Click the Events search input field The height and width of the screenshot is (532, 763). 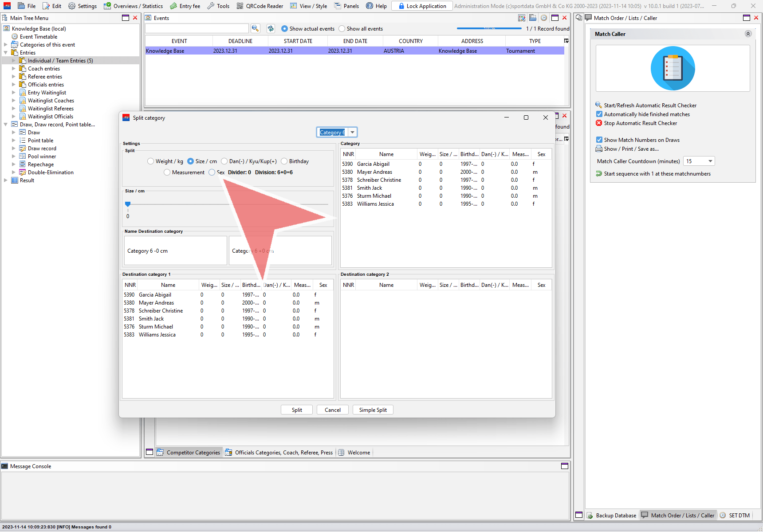197,28
